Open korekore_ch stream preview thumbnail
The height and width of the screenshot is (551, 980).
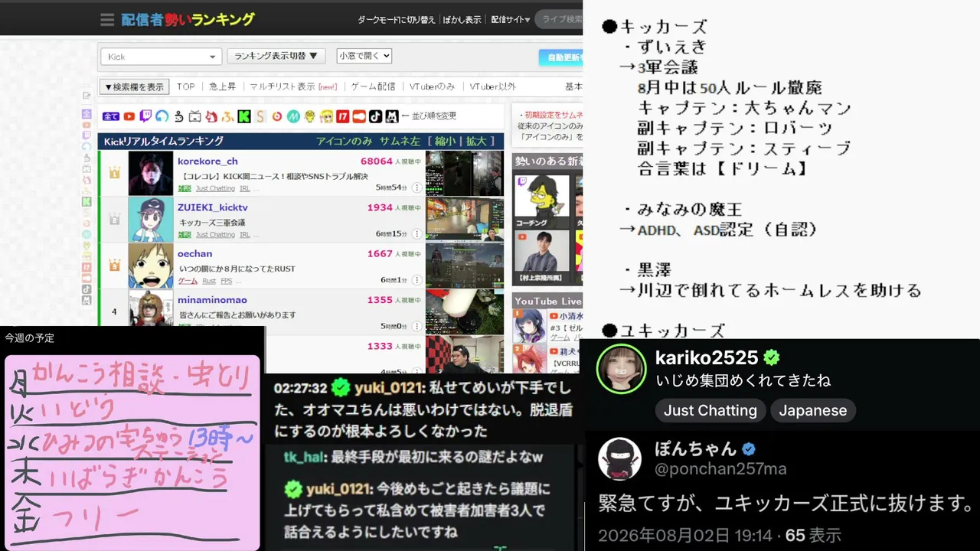[465, 173]
